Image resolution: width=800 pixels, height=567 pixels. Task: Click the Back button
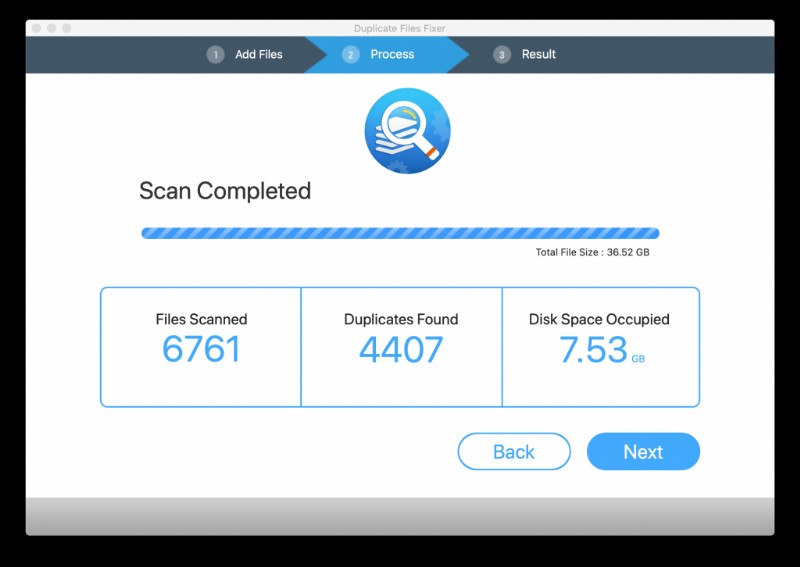point(514,452)
